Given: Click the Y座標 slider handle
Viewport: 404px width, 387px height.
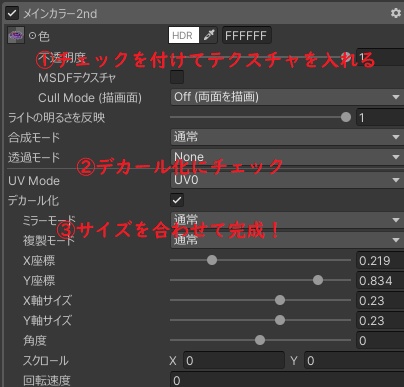Looking at the screenshot, I should pos(318,280).
